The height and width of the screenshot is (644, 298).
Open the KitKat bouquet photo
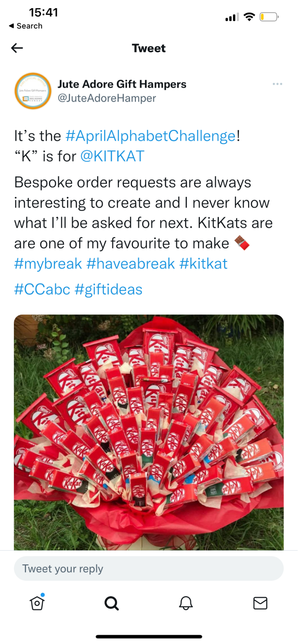(x=149, y=432)
